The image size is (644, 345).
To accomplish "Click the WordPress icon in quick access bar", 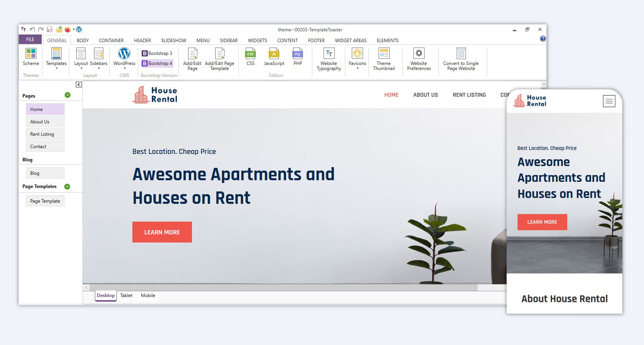I will (x=79, y=29).
